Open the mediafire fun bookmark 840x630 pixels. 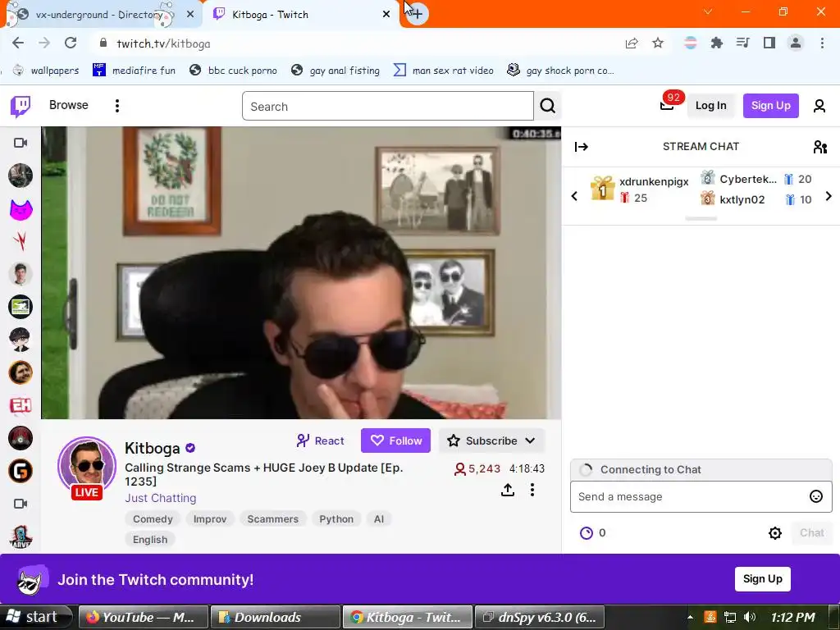pos(134,71)
